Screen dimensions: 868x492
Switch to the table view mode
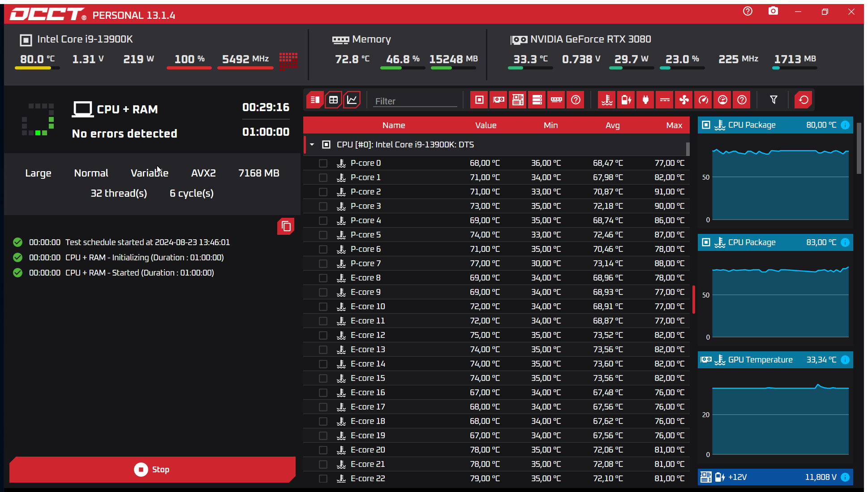(x=333, y=100)
